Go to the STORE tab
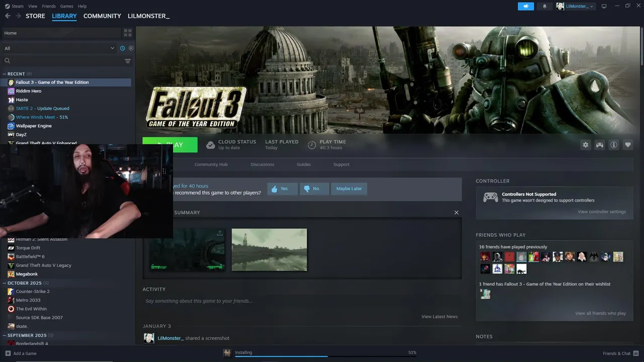The height and width of the screenshot is (362, 644). [x=35, y=16]
